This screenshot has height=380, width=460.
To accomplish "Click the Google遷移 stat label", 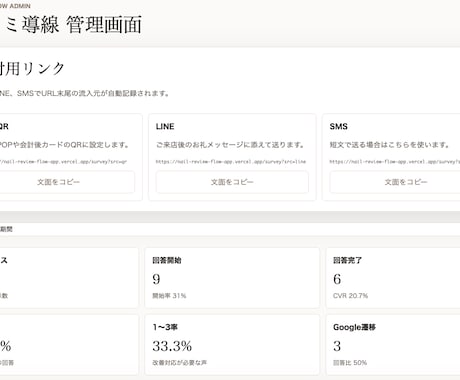I will pyautogui.click(x=354, y=327).
